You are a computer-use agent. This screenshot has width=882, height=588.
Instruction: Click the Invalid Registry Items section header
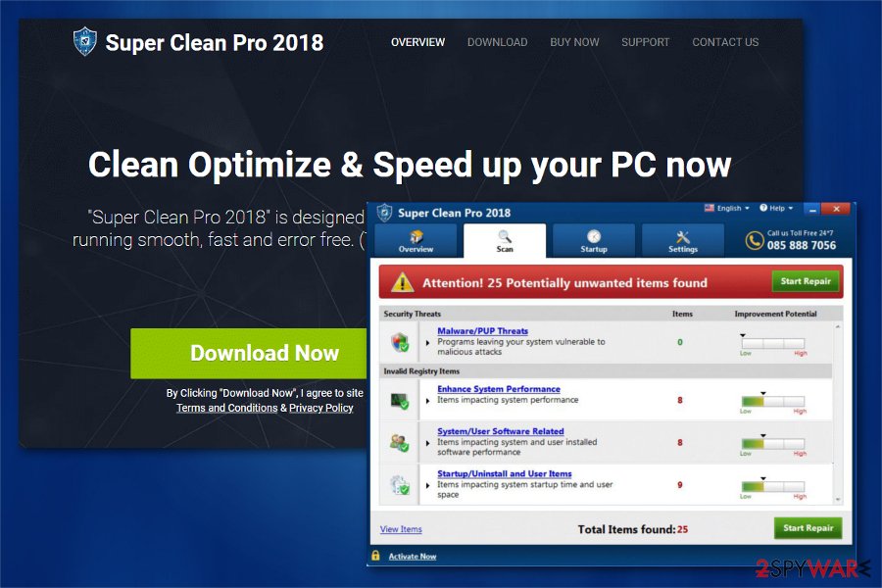(x=421, y=371)
